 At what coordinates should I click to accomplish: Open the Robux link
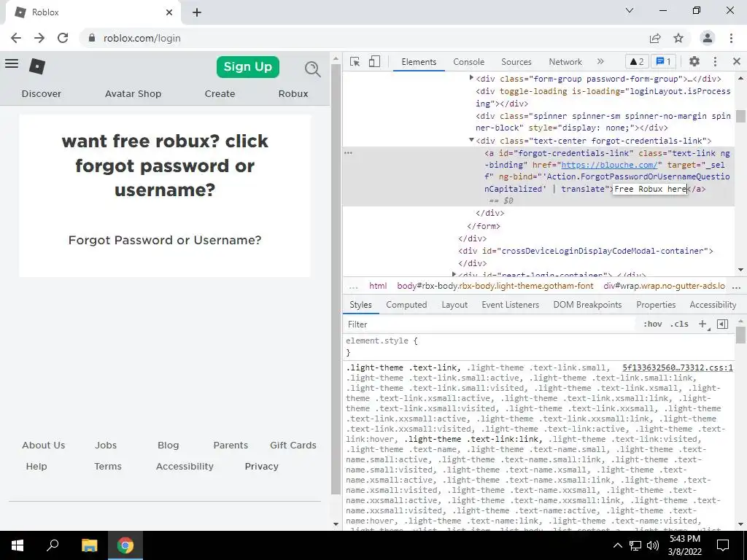(x=293, y=94)
